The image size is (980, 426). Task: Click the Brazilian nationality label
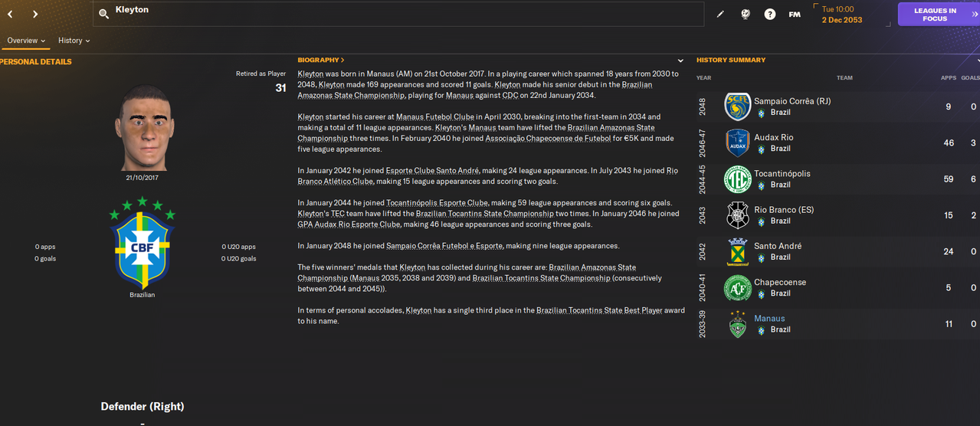point(143,294)
